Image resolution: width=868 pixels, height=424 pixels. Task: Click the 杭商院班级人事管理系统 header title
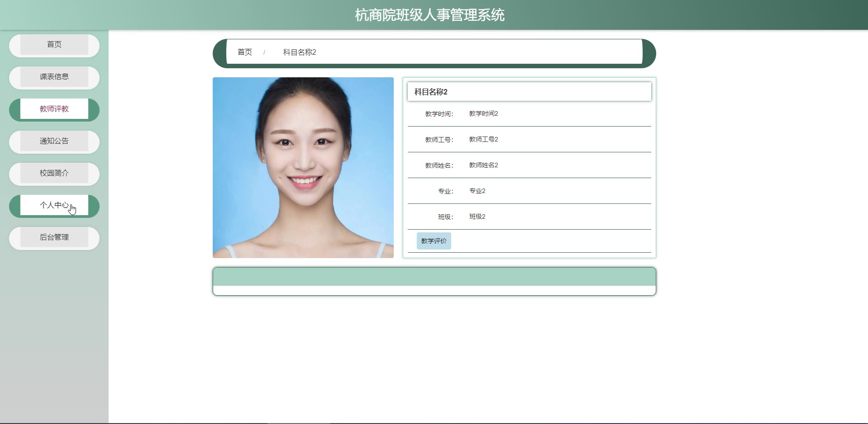[429, 15]
